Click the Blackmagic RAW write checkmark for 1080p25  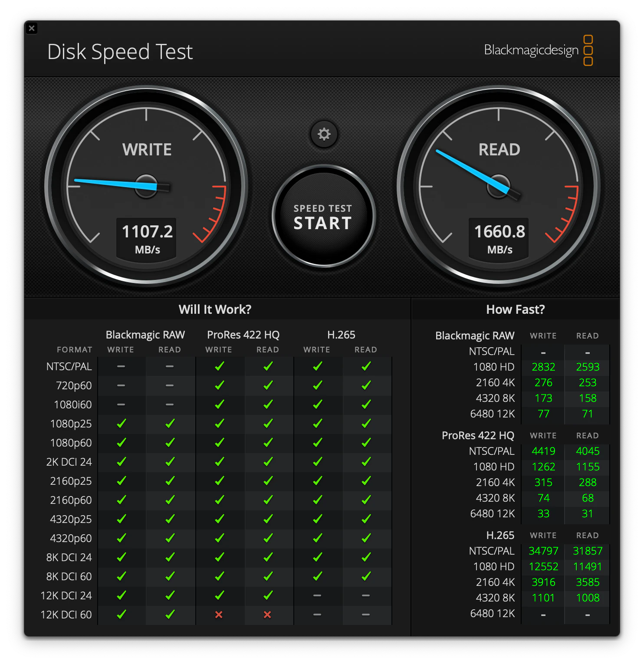[x=122, y=424]
